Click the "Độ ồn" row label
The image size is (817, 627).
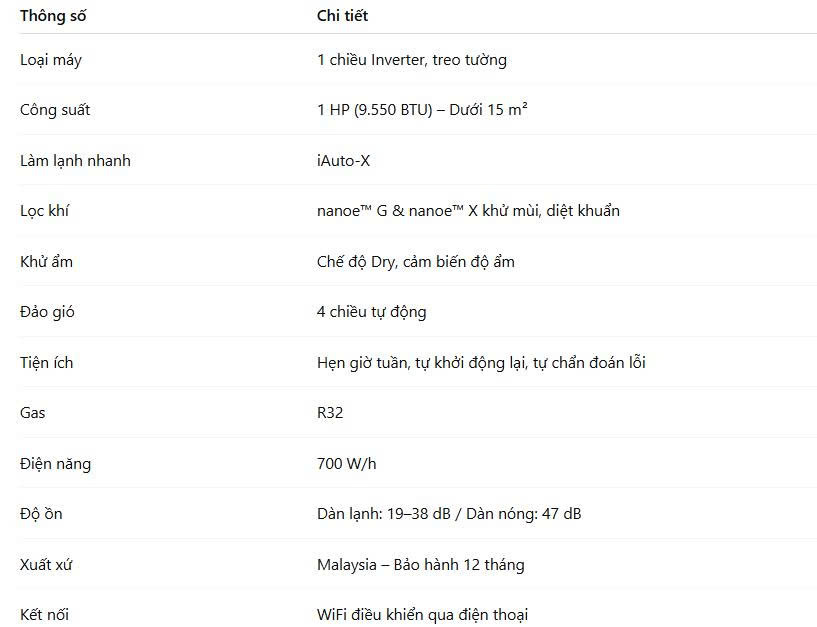click(x=41, y=514)
